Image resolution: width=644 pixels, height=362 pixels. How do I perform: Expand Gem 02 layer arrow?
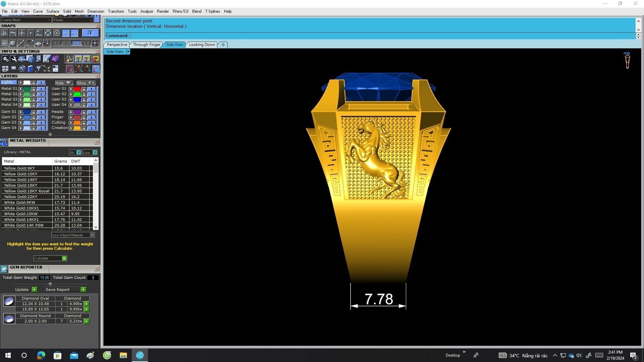pyautogui.click(x=20, y=117)
